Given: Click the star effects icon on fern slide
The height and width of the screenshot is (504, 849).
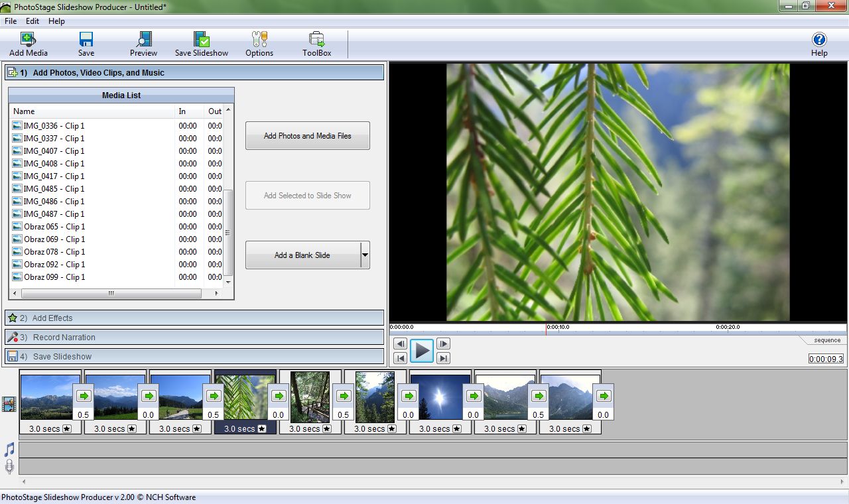Looking at the screenshot, I should click(262, 429).
